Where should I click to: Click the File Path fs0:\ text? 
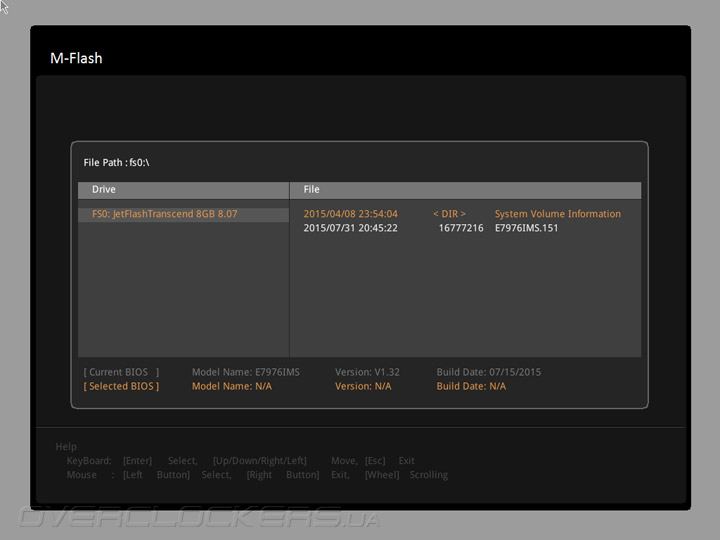[x=117, y=163]
